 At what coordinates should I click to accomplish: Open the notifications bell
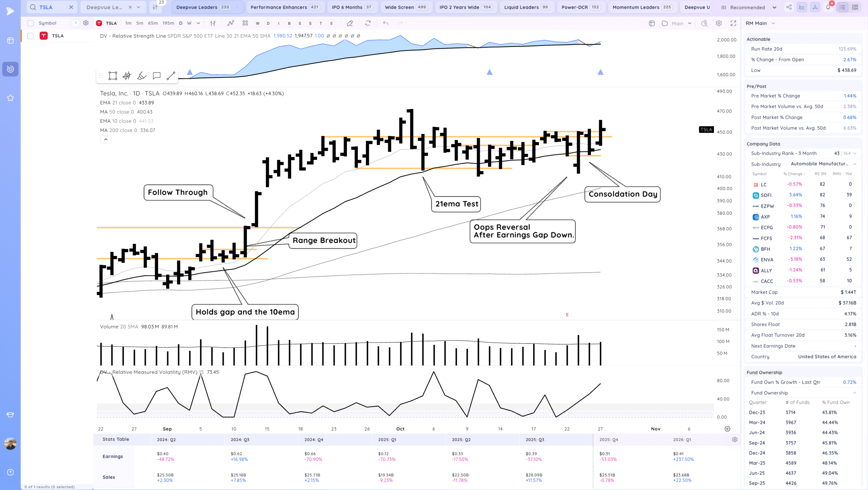(828, 7)
